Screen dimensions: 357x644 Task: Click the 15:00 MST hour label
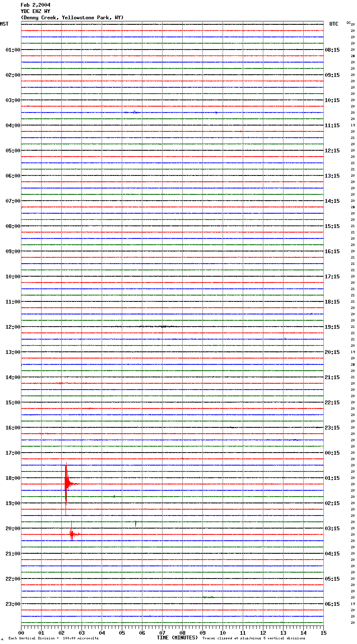tap(13, 403)
